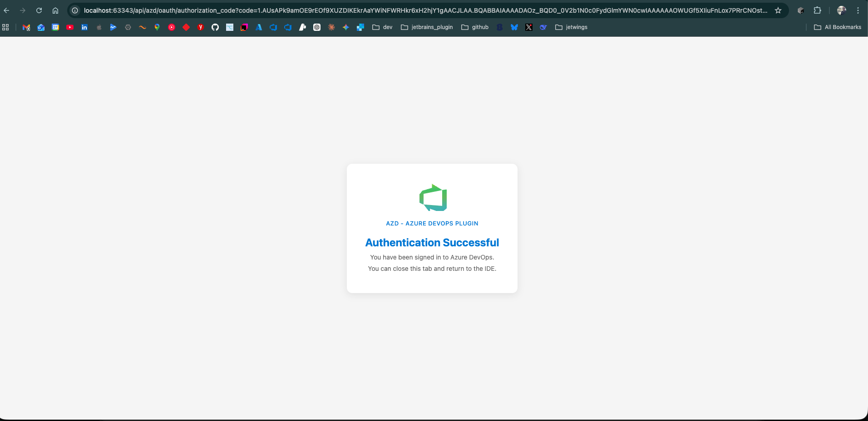The height and width of the screenshot is (421, 868).
Task: Open the Gmail bookmark
Action: click(x=26, y=27)
